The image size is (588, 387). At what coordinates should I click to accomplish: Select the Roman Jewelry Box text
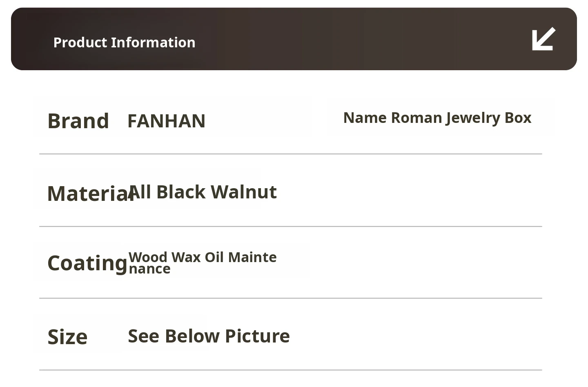click(461, 118)
